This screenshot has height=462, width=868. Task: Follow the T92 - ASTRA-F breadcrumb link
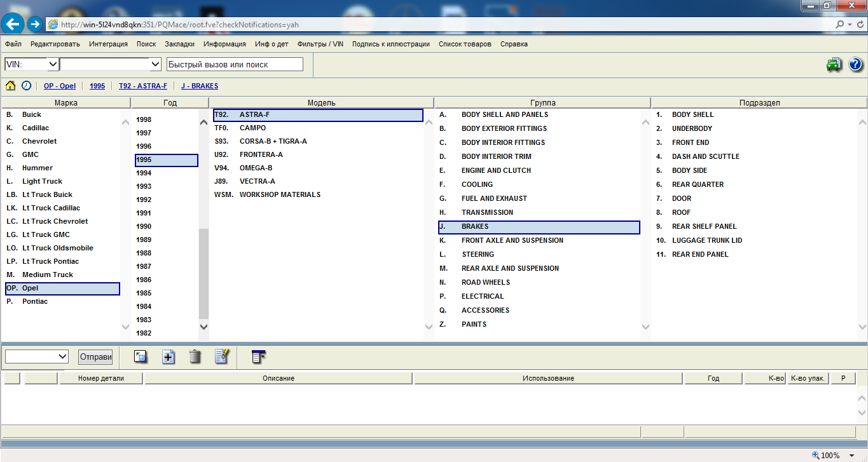143,86
